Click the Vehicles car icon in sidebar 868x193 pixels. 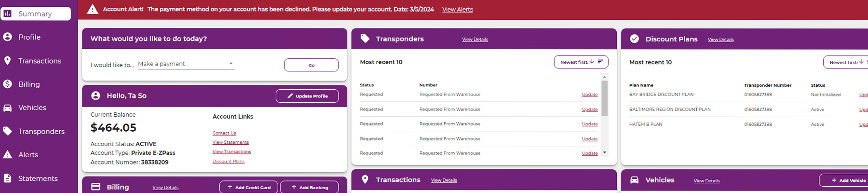coord(8,108)
